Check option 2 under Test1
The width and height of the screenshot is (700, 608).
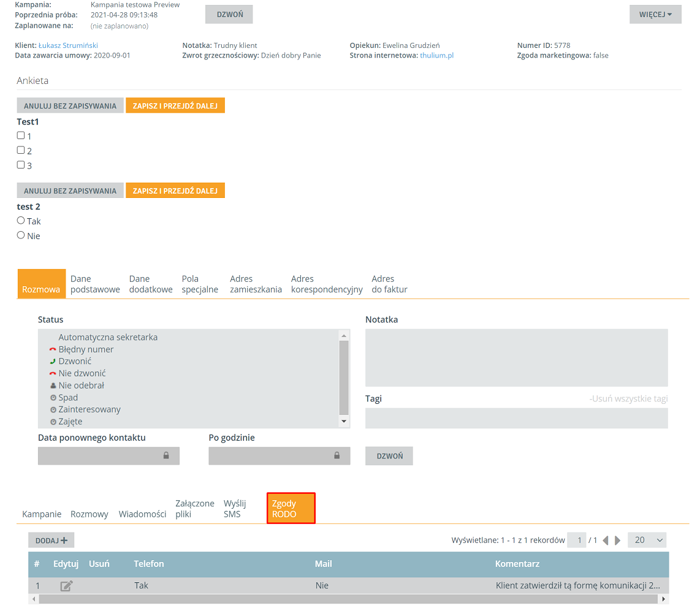21,150
